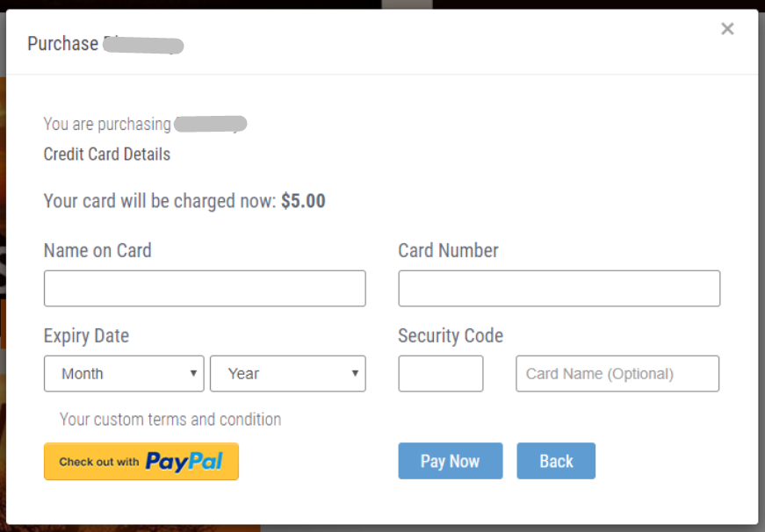Image resolution: width=765 pixels, height=532 pixels.
Task: Close the Purchase dialog with the X
Action: 727,29
